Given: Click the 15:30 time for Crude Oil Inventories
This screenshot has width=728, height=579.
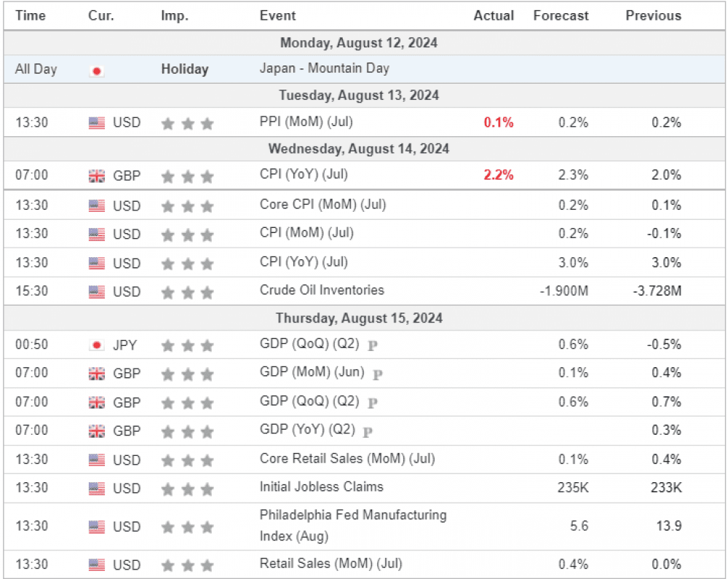Looking at the screenshot, I should [31, 291].
